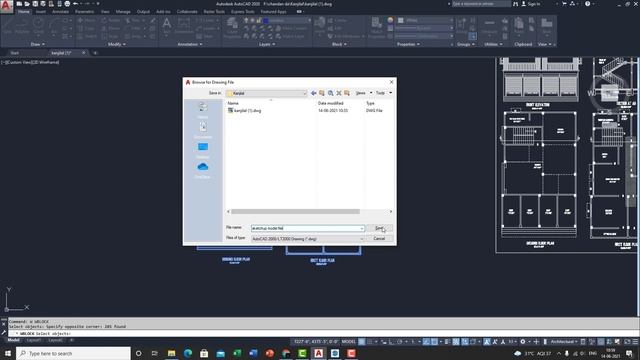Open the Files of type dropdown
The width and height of the screenshot is (640, 360).
point(307,239)
